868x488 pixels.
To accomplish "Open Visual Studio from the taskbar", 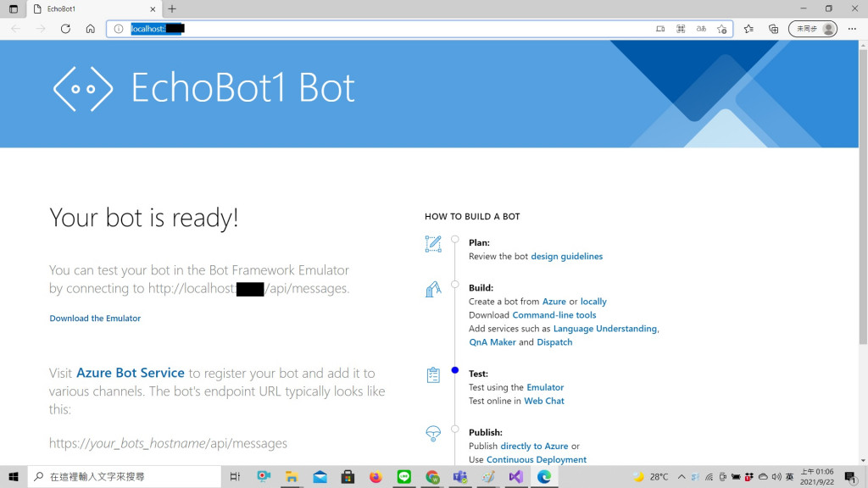I will point(516,476).
